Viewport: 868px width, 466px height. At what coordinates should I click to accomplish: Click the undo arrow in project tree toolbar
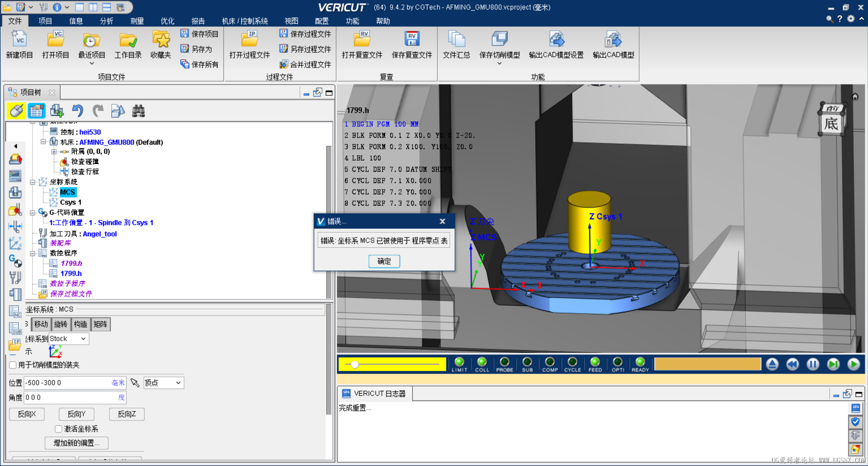coord(78,110)
